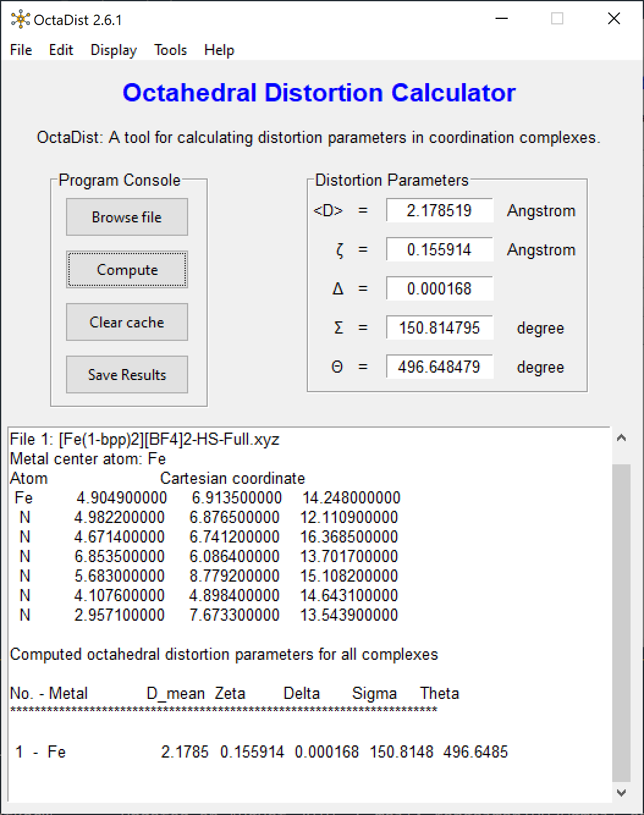The height and width of the screenshot is (815, 644).
Task: Click the Clear cache button
Action: [x=127, y=323]
